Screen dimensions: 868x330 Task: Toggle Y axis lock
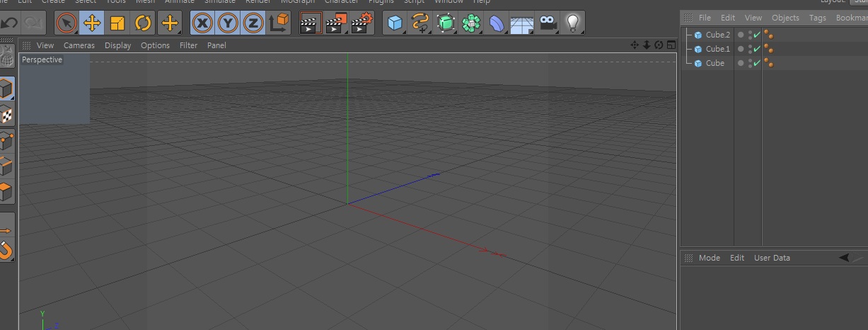pos(228,23)
